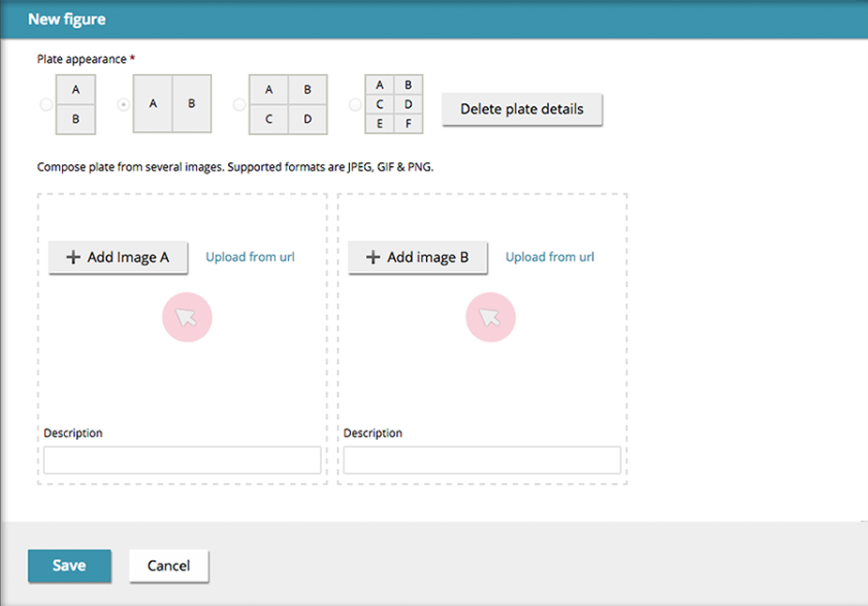Select the vertical A over B plate layout radio
The image size is (868, 606).
click(47, 104)
